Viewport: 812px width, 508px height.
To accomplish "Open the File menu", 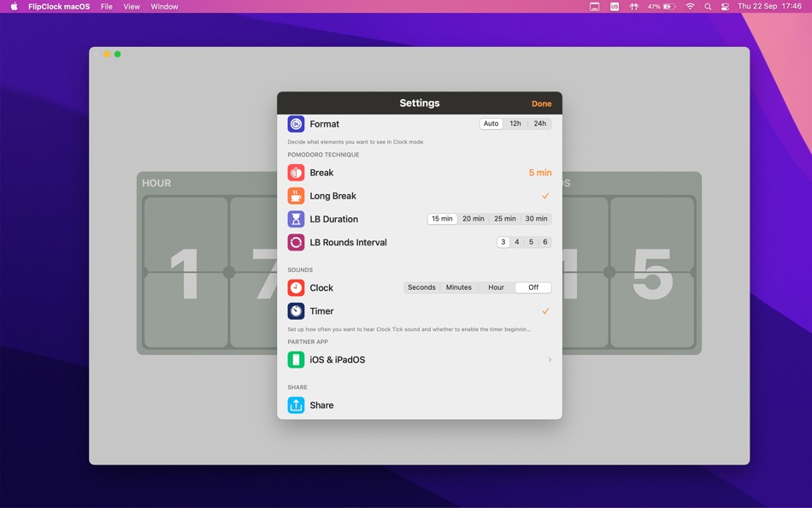I will [107, 7].
